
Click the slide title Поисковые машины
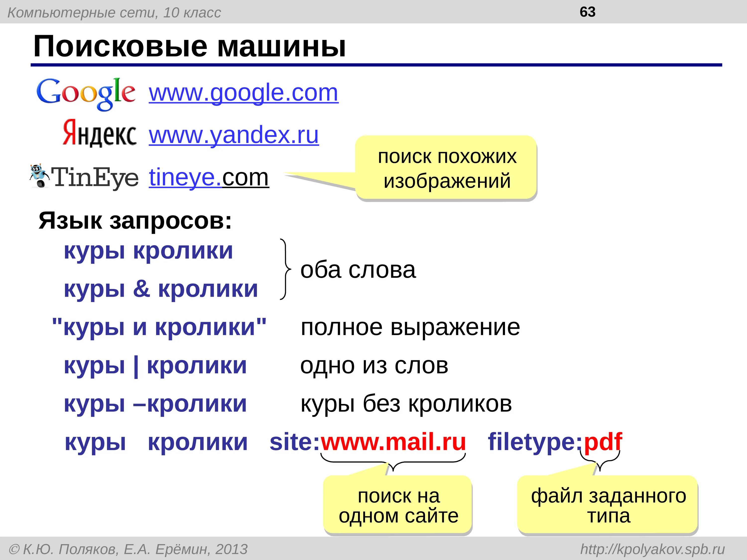[x=190, y=46]
